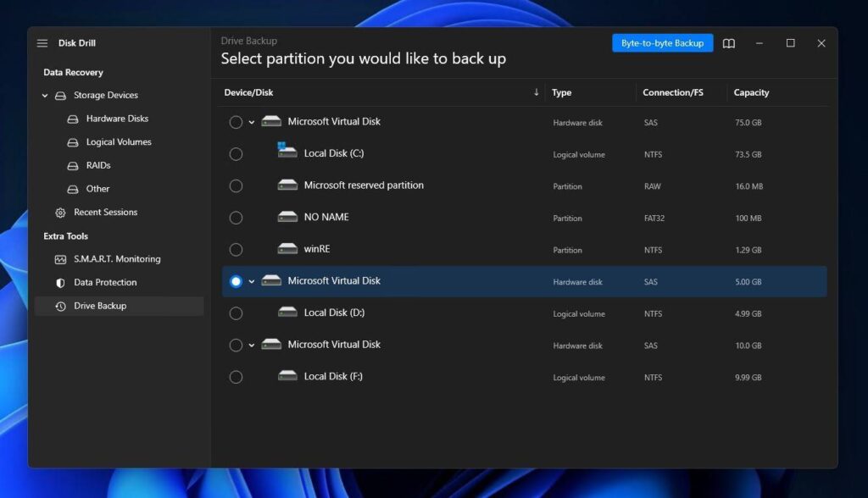
Task: Collapse the selected 5.00 GB Microsoft Virtual Disk
Action: click(x=250, y=280)
